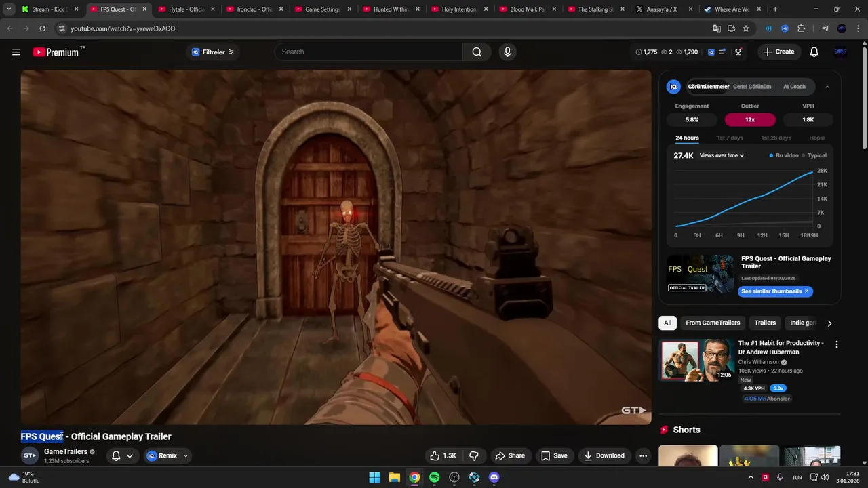Click the Google Translate icon in address bar
The width and height of the screenshot is (868, 488).
[717, 28]
